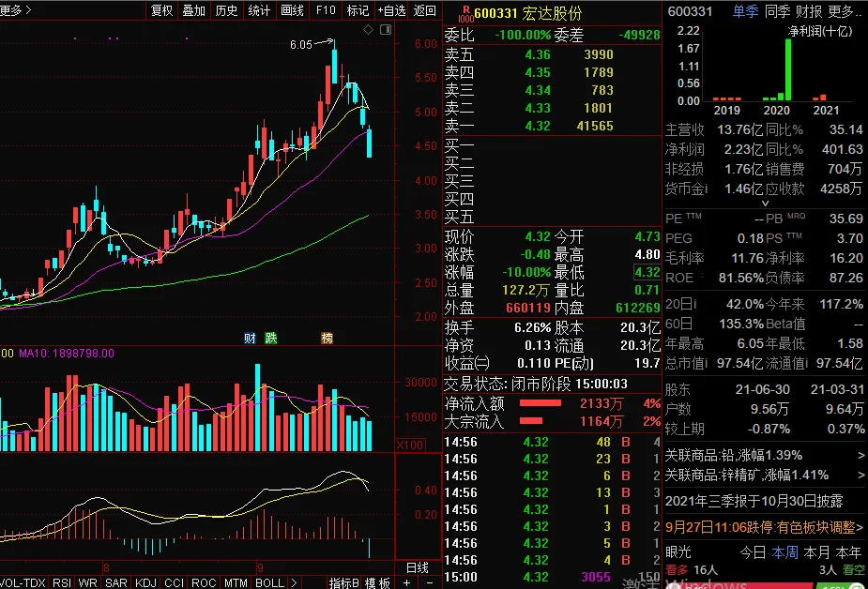Click the 卖五 price 4.36

point(538,54)
